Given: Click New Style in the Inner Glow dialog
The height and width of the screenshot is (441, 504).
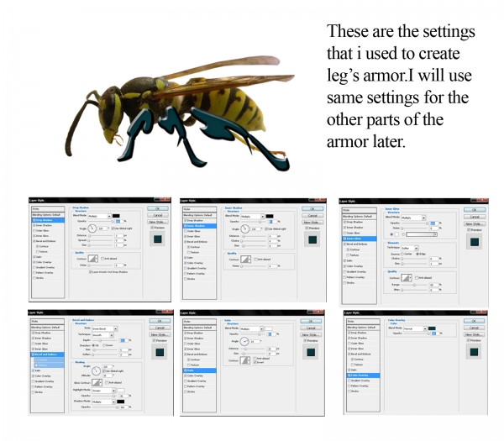Looking at the screenshot, I should coord(475,223).
